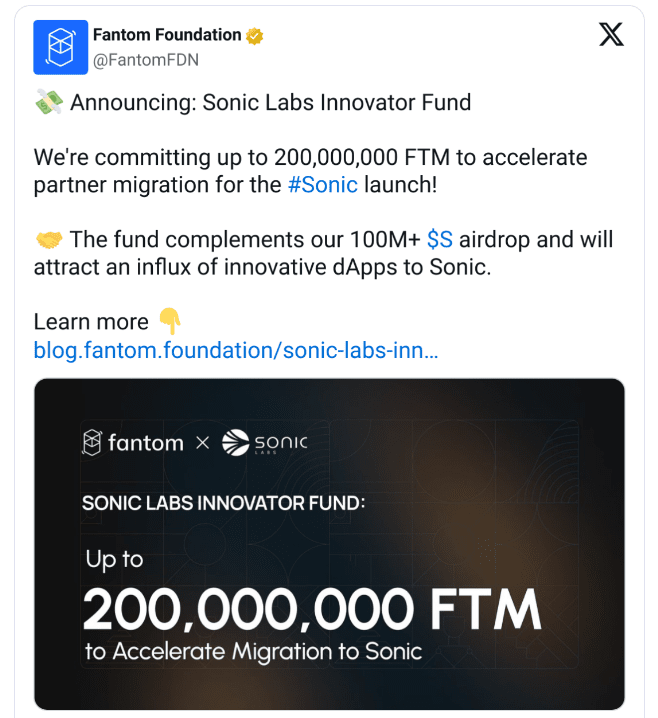Screen dimensions: 658x718
Task: Open the $S cashtag link
Action: point(439,240)
